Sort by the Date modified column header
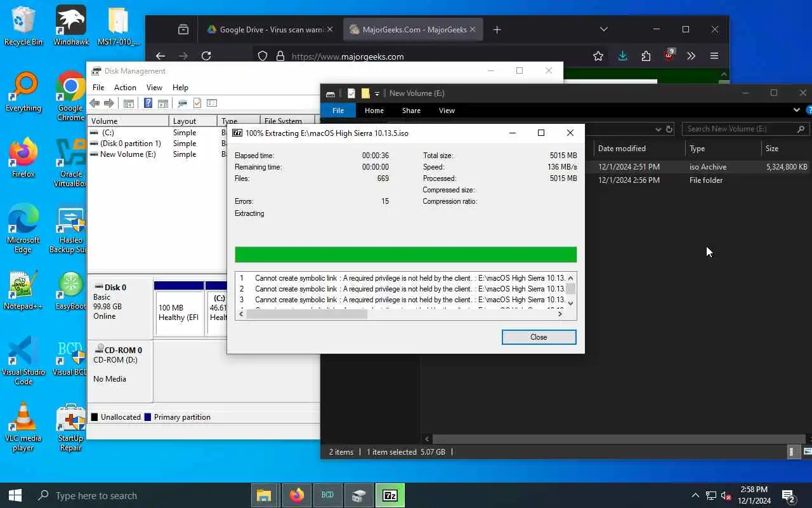The image size is (812, 508). click(x=639, y=149)
